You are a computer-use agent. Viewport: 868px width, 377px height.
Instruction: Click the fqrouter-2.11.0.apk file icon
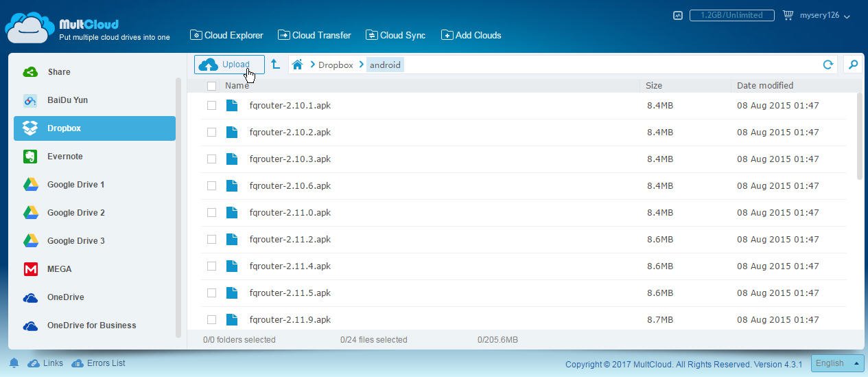pos(232,212)
